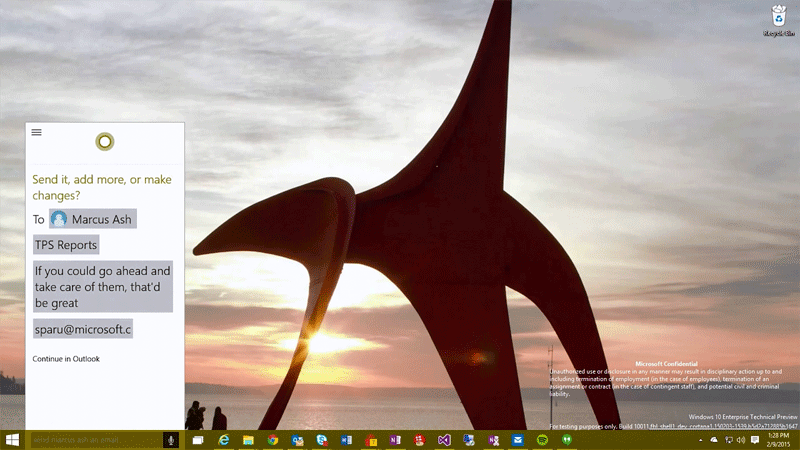800x450 pixels.
Task: Click the sparu@microsoft.c sender field
Action: pyautogui.click(x=83, y=329)
